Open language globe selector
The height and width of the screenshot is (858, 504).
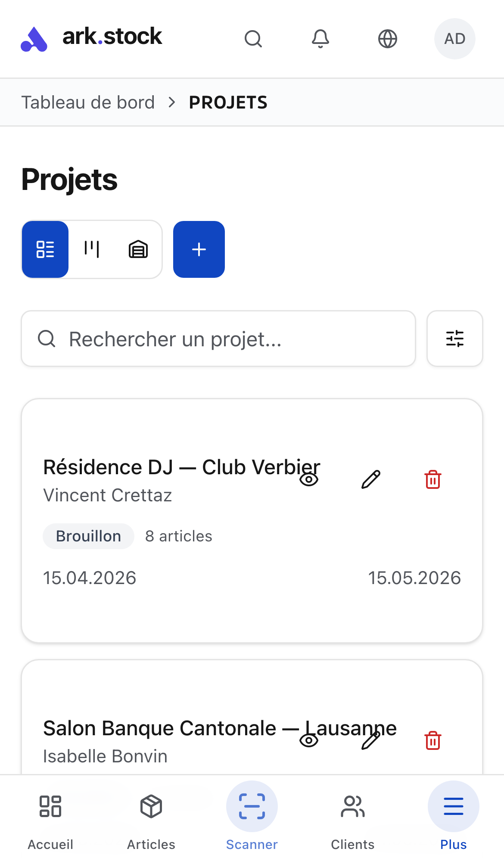[x=388, y=39]
